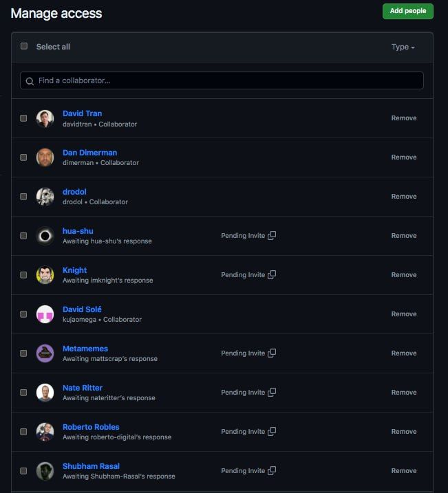Copy Knight's pending invite link icon
This screenshot has width=448, height=493.
point(272,275)
